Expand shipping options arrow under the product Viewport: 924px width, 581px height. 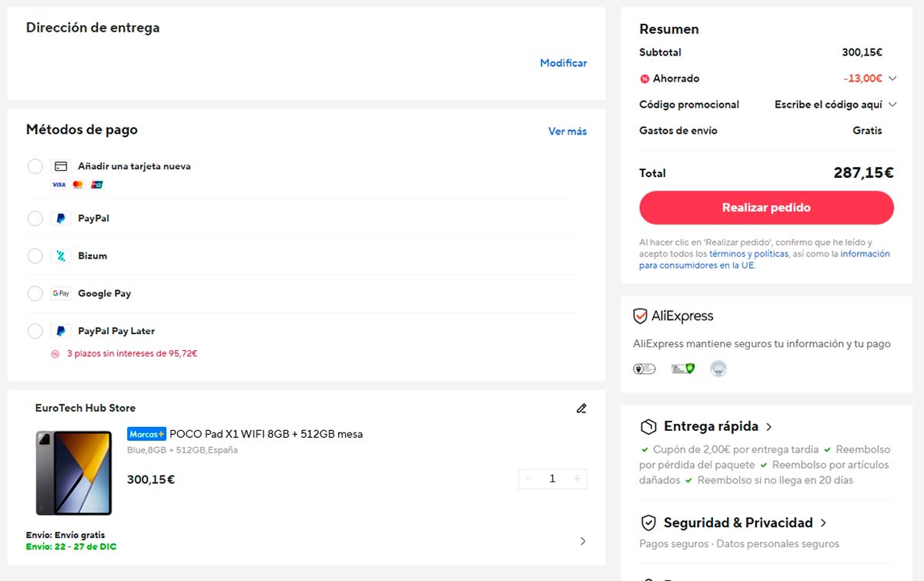coord(582,541)
